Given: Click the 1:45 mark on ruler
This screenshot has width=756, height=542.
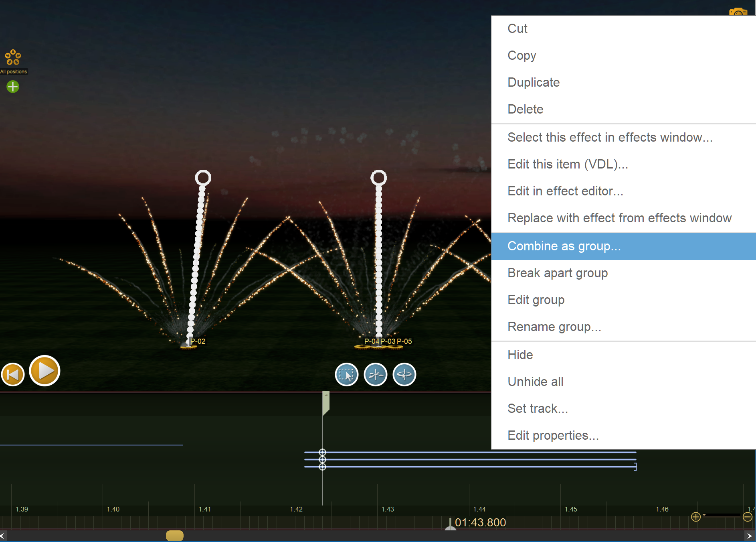Looking at the screenshot, I should (x=571, y=509).
